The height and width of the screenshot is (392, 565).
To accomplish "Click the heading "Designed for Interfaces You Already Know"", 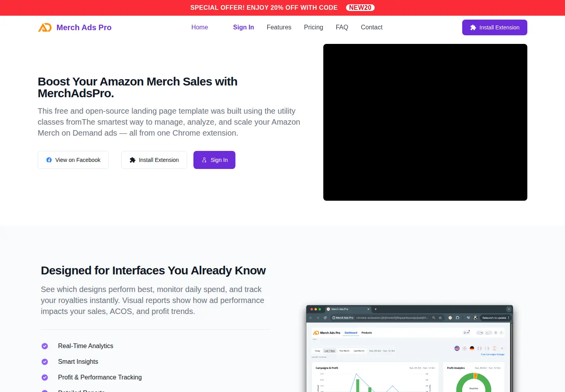I will click(153, 270).
